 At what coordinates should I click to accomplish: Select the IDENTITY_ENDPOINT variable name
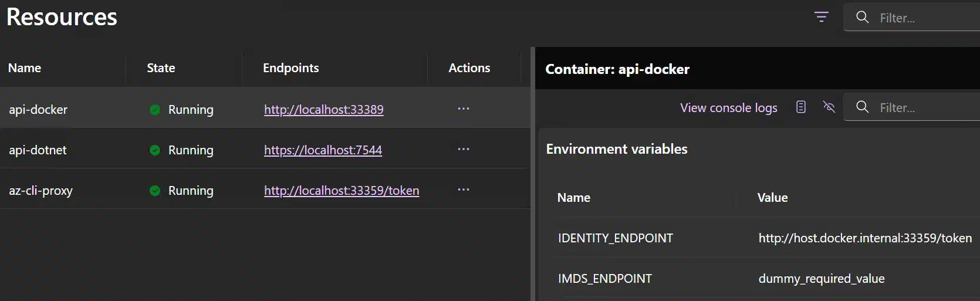pyautogui.click(x=616, y=238)
